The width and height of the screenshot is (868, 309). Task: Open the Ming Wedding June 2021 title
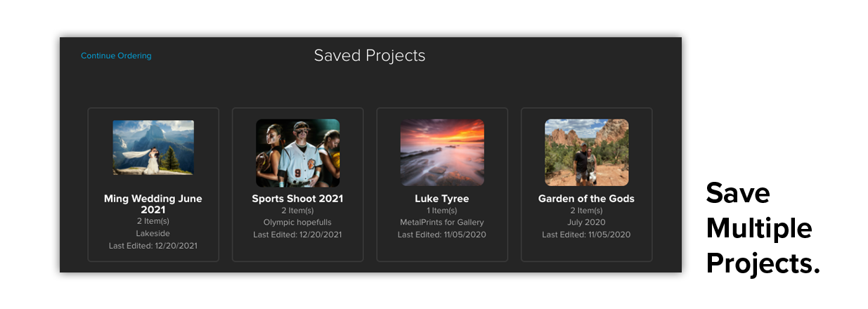[153, 204]
